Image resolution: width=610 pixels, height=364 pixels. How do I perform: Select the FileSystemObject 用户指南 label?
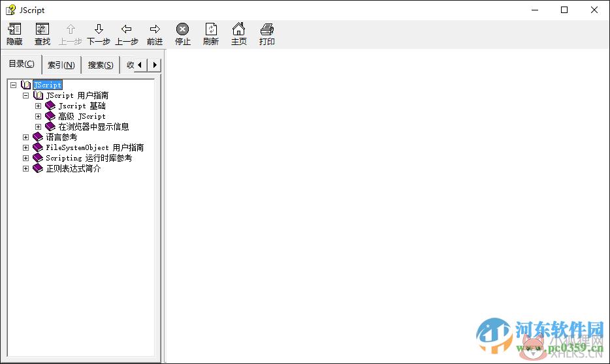click(95, 147)
